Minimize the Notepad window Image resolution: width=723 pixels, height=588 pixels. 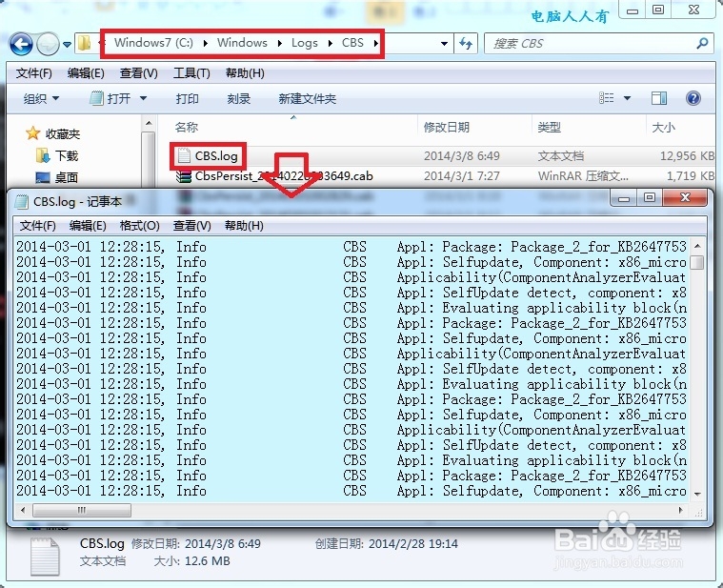pyautogui.click(x=624, y=198)
